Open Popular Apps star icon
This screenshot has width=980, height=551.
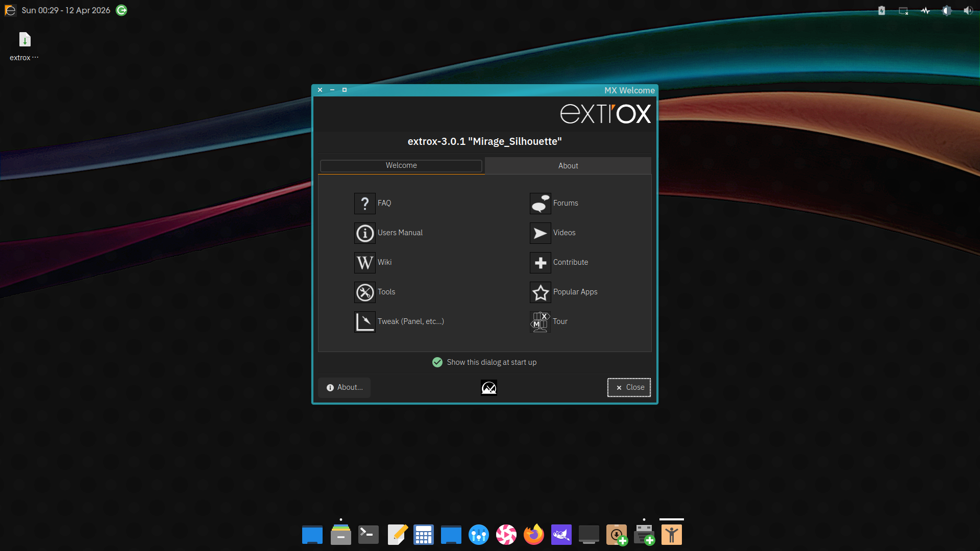pos(540,292)
